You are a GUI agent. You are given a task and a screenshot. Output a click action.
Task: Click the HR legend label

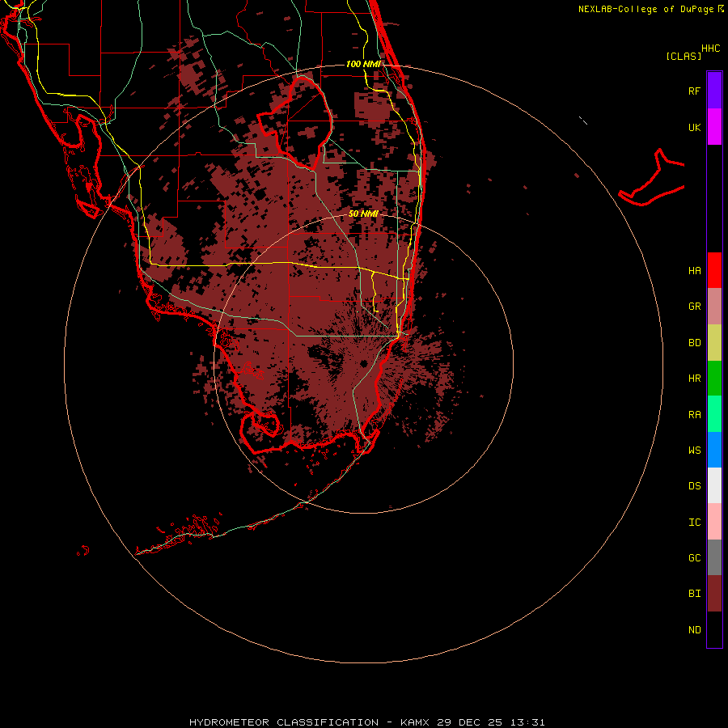click(x=694, y=379)
